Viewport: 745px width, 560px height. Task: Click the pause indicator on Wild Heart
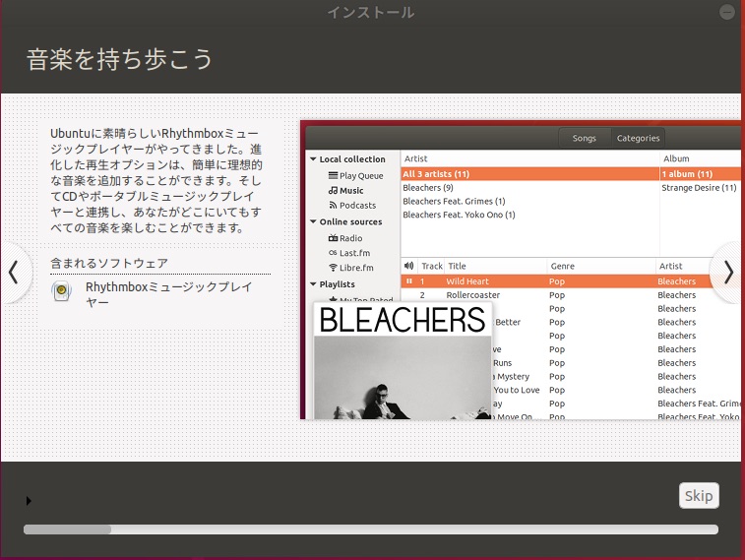[x=408, y=281]
